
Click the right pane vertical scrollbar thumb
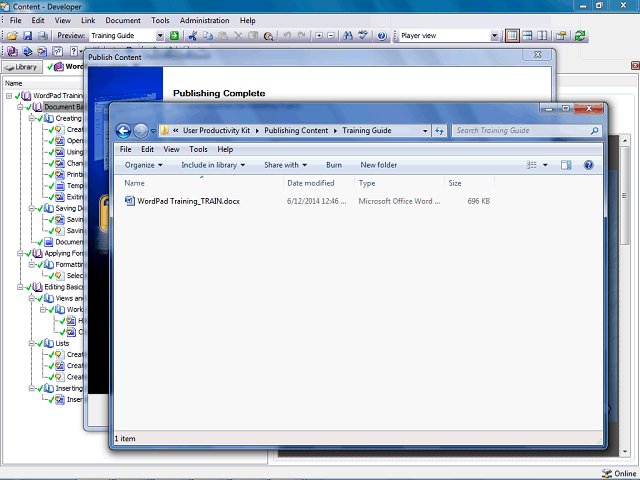coord(624,196)
